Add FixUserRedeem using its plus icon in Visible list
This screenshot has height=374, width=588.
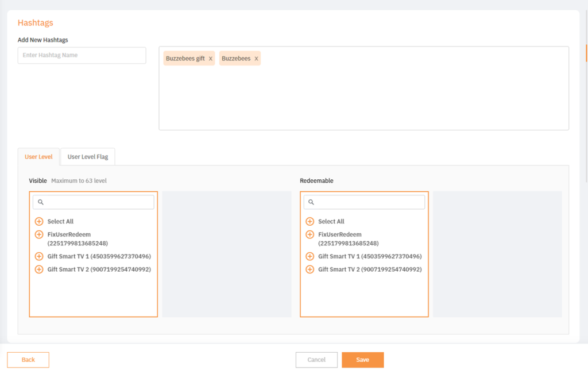pos(39,234)
